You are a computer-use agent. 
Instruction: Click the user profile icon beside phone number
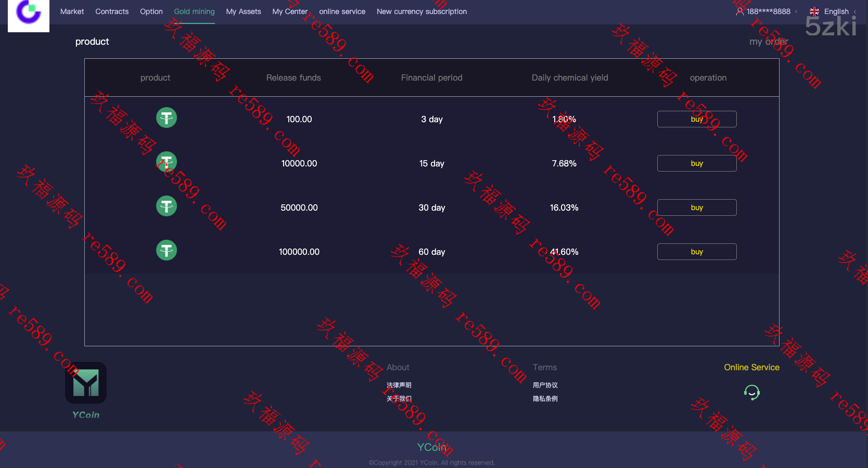(739, 11)
